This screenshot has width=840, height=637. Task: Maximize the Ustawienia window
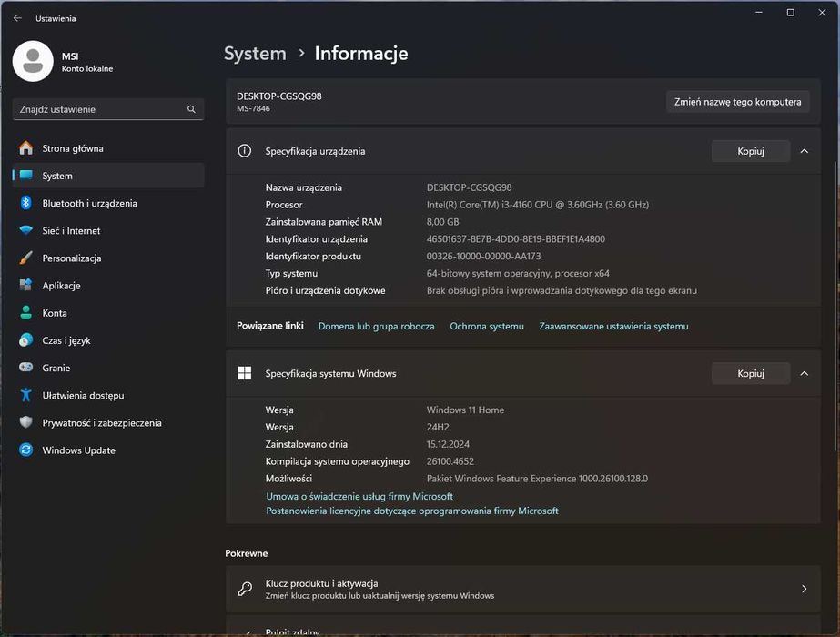click(790, 13)
